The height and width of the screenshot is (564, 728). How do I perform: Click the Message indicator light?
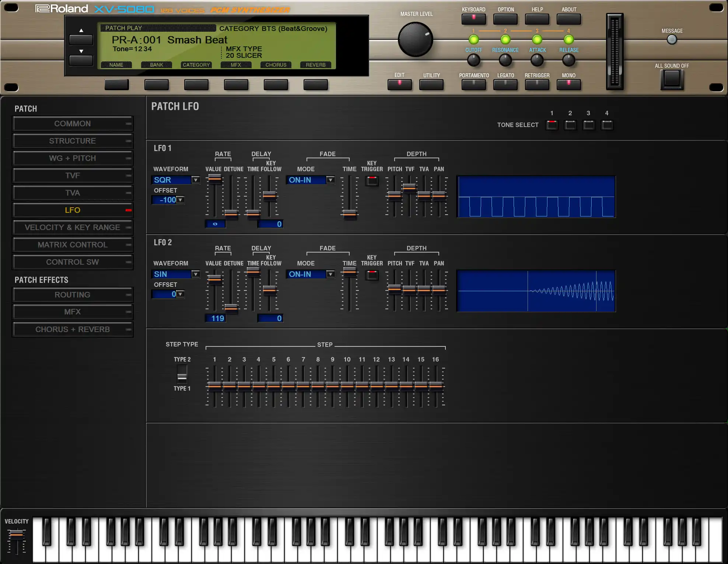coord(672,40)
